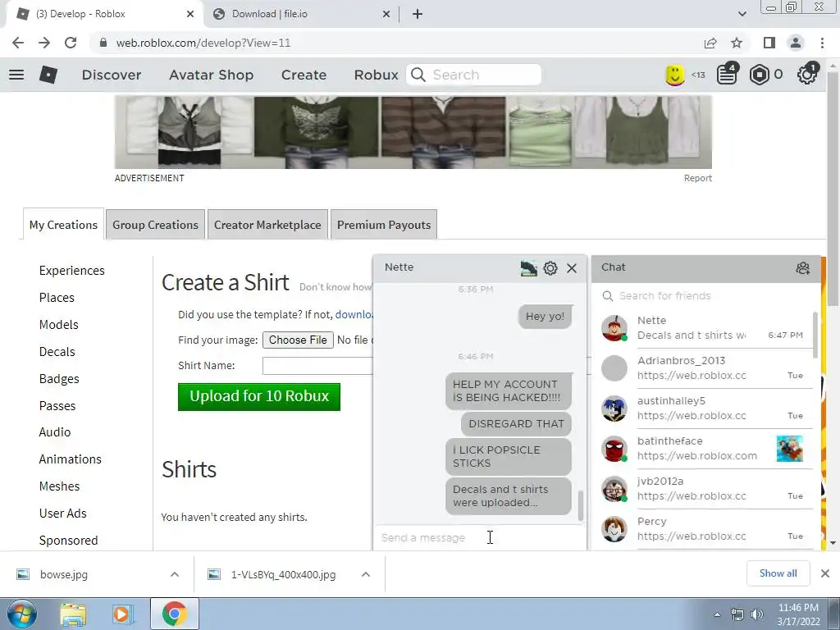The width and height of the screenshot is (840, 630).
Task: Select Animations in the sidebar
Action: 71,459
